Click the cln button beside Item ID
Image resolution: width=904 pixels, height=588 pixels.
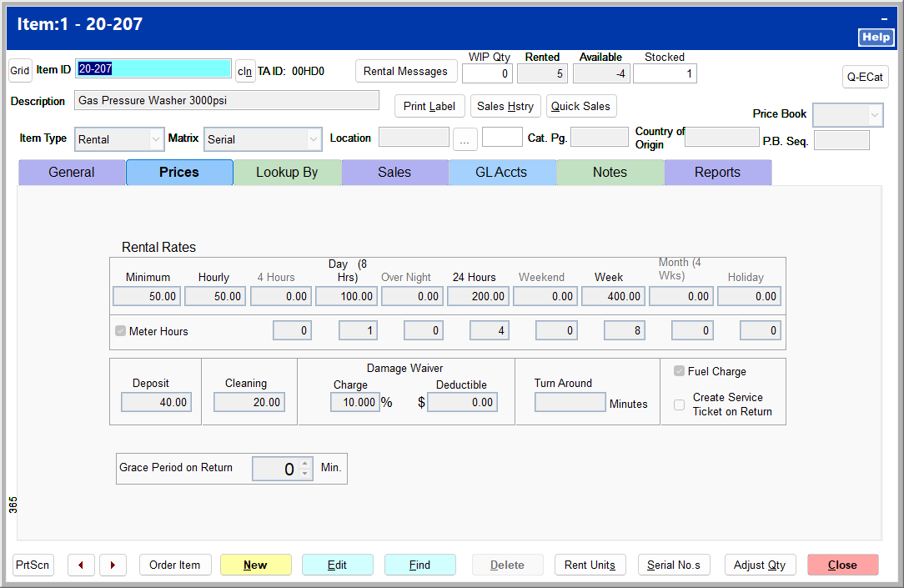[244, 71]
